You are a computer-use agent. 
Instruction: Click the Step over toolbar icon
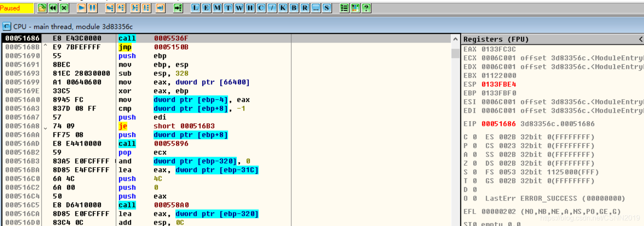tap(121, 8)
